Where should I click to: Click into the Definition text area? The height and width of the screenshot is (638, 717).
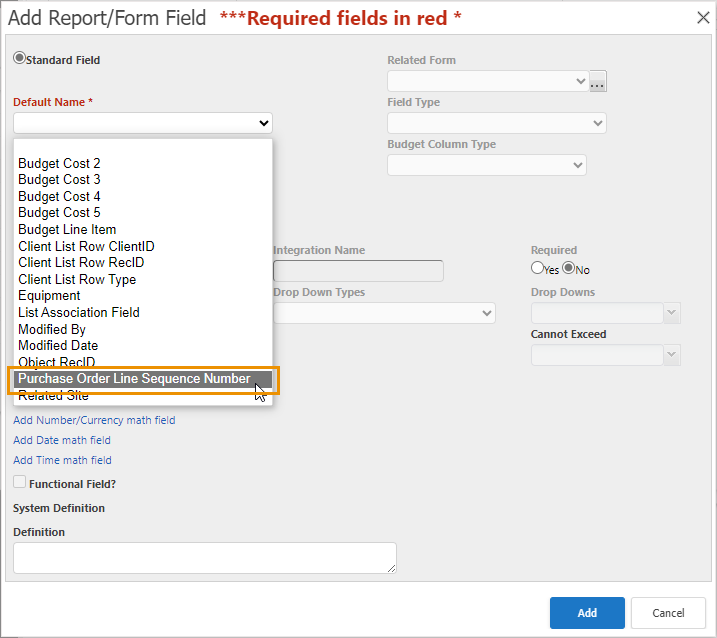(205, 558)
